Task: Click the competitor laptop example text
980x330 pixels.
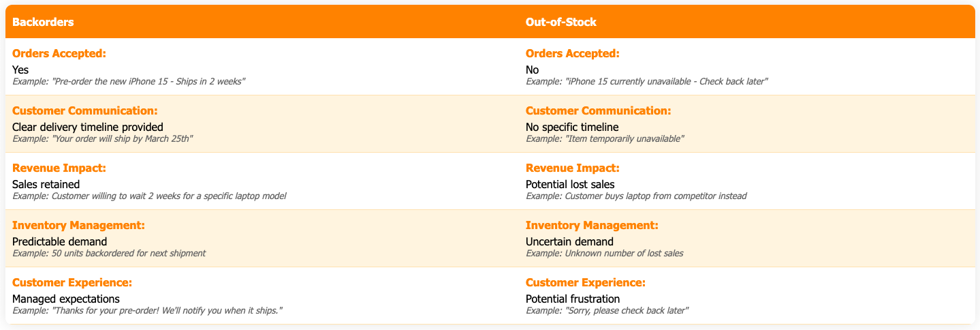Action: point(636,196)
